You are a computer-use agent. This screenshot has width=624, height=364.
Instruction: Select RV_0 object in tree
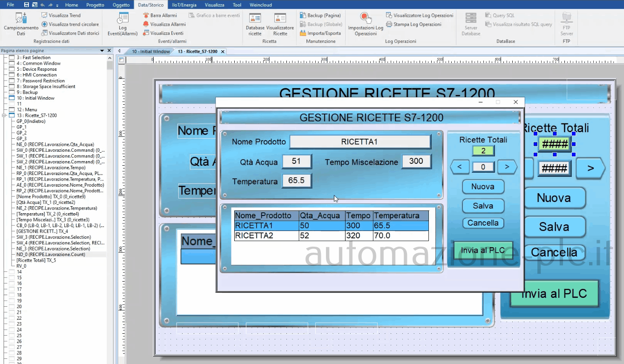tap(21, 266)
